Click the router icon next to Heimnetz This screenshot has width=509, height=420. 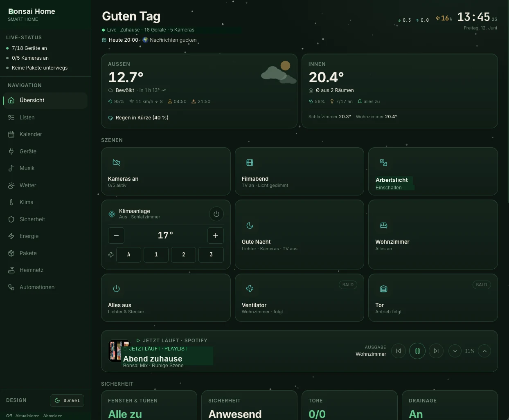click(x=11, y=270)
